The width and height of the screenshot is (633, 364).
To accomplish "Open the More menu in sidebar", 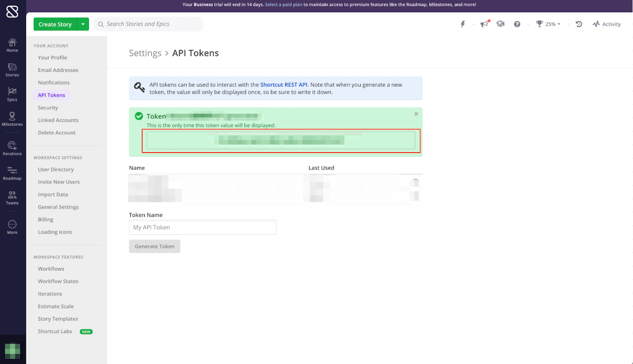I will (x=12, y=227).
